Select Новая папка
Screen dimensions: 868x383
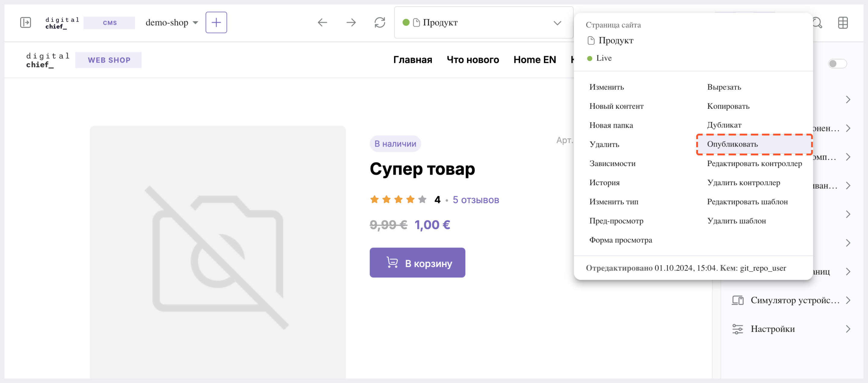[611, 125]
